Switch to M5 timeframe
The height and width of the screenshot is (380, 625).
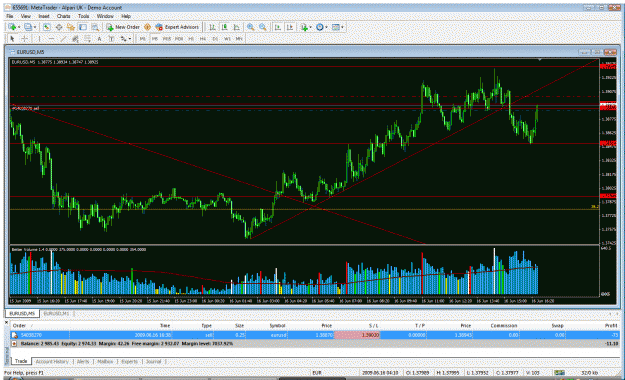(x=155, y=39)
